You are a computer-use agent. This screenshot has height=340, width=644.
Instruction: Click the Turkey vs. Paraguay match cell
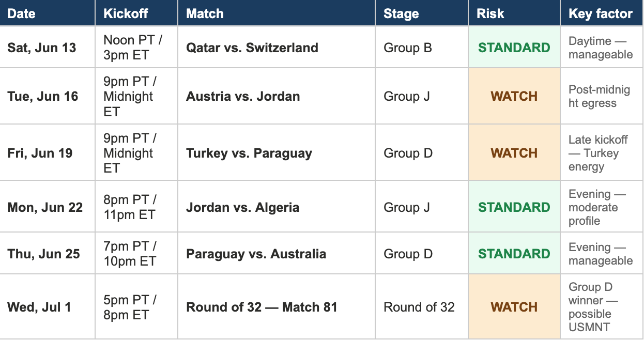coord(277,153)
